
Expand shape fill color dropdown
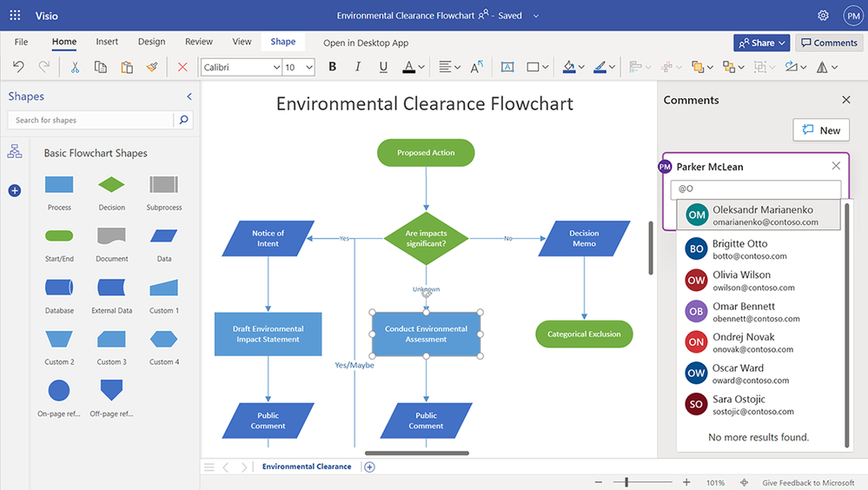pyautogui.click(x=581, y=67)
